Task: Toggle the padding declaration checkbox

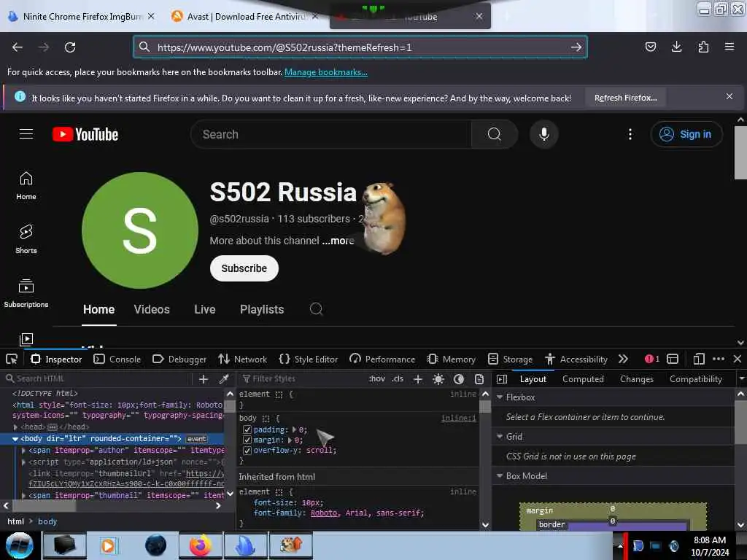Action: (x=247, y=429)
